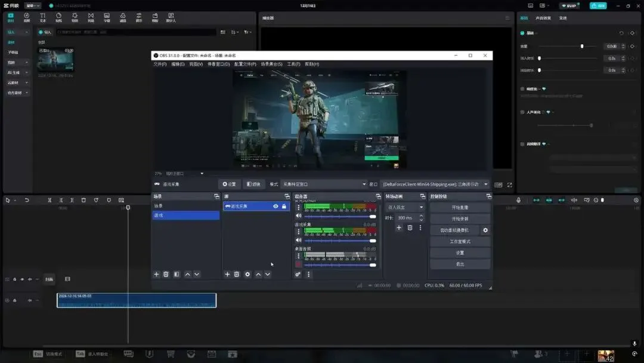Expand the 官方素材 section in CapCut sidebar
Image resolution: width=644 pixels, height=363 pixels.
(x=18, y=93)
